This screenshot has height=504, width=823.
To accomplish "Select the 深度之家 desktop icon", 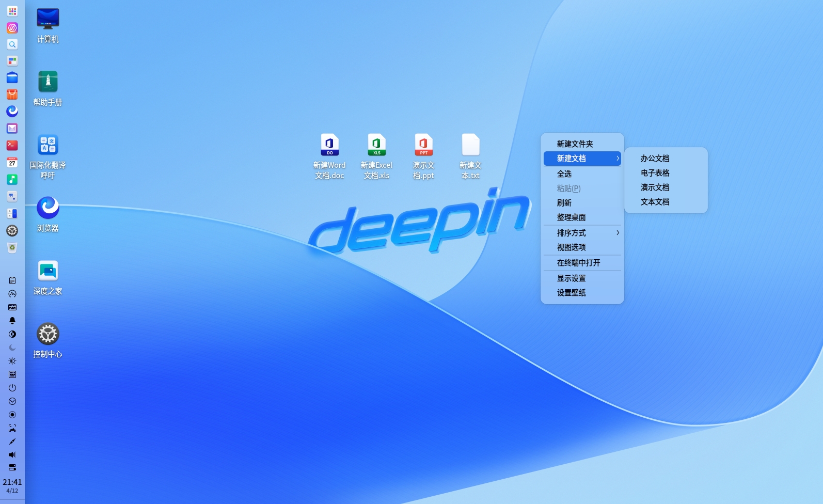I will [x=48, y=278].
